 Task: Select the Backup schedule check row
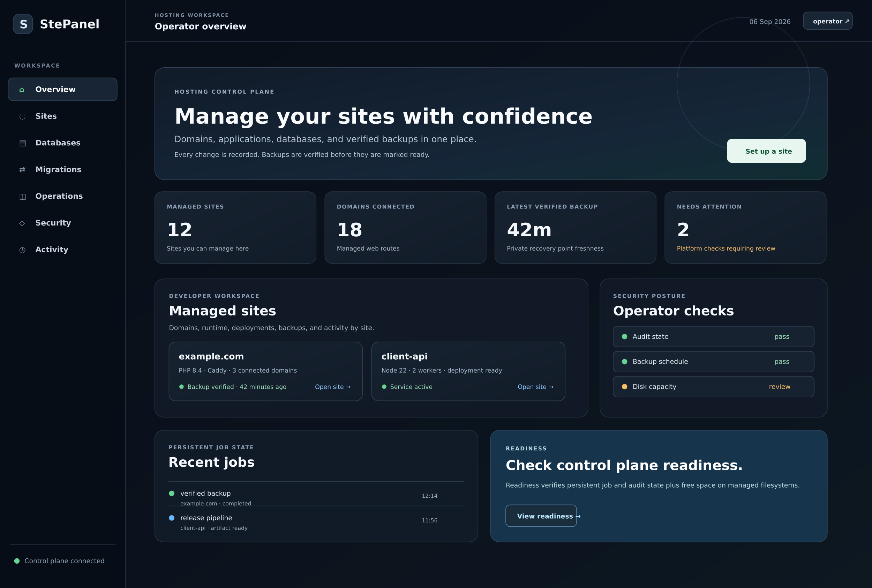(x=713, y=361)
